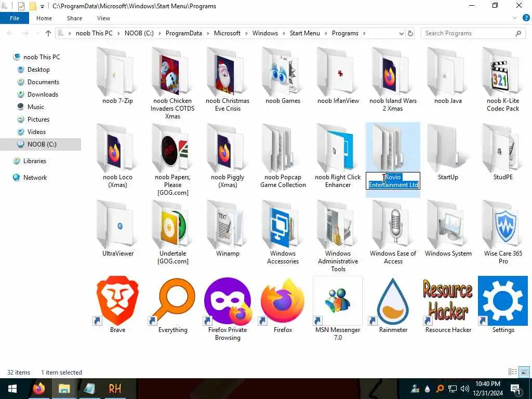The image size is (532, 399).
Task: Open Windows Administrative Tools folder
Action: click(338, 236)
